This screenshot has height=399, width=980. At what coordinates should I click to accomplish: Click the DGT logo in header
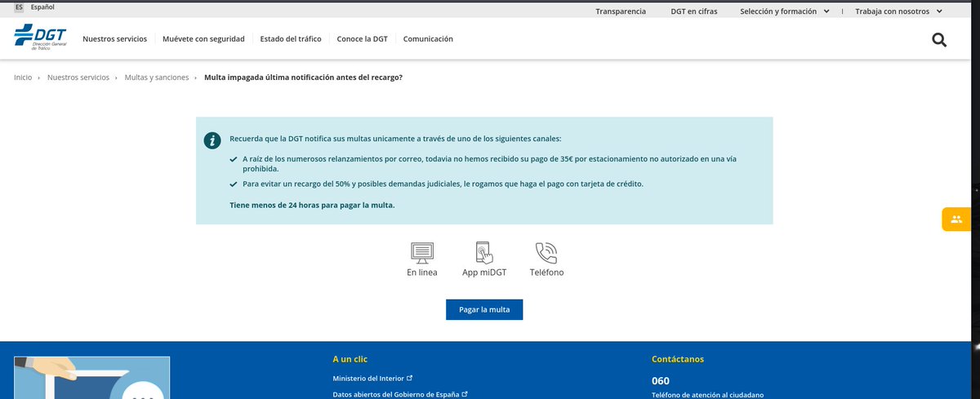click(40, 38)
